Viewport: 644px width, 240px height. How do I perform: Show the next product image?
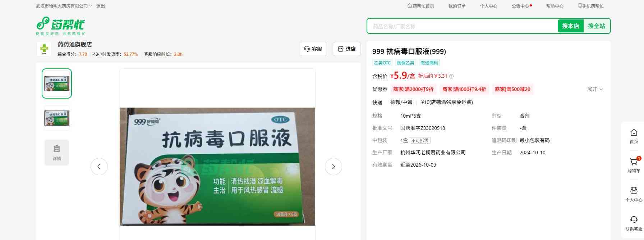(x=333, y=167)
